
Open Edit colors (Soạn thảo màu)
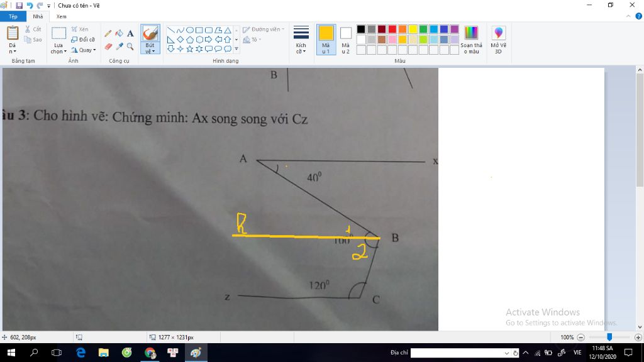pyautogui.click(x=471, y=40)
